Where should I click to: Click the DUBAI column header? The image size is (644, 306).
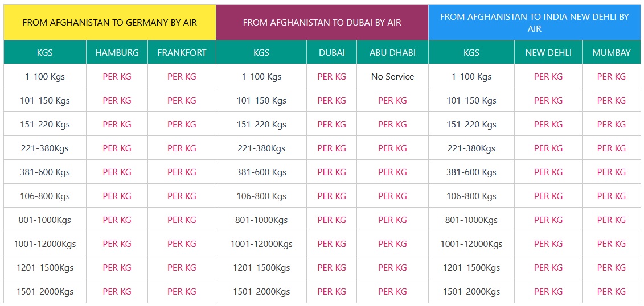click(331, 52)
